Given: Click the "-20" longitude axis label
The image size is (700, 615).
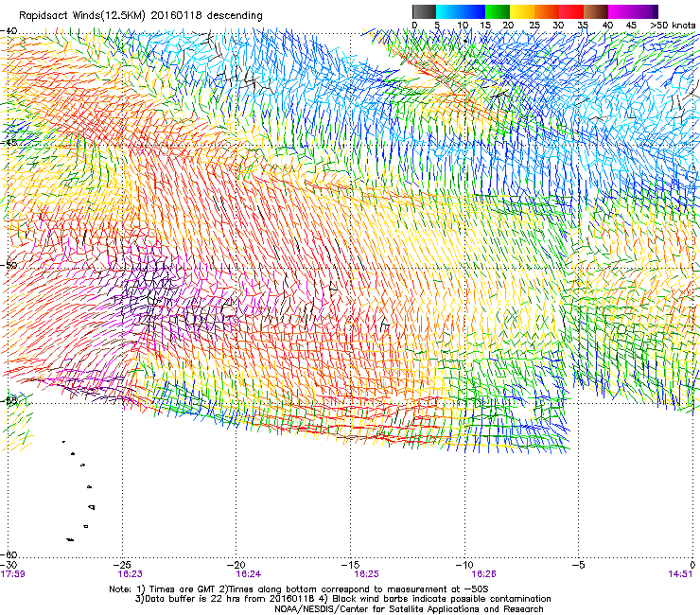Looking at the screenshot, I should 236,565.
